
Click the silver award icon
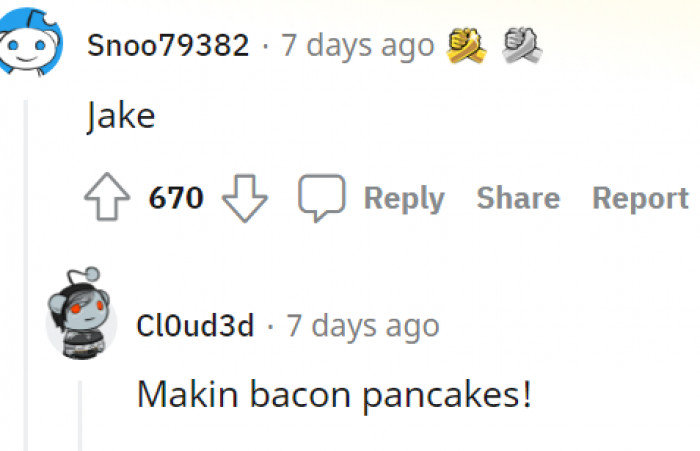pos(521,44)
